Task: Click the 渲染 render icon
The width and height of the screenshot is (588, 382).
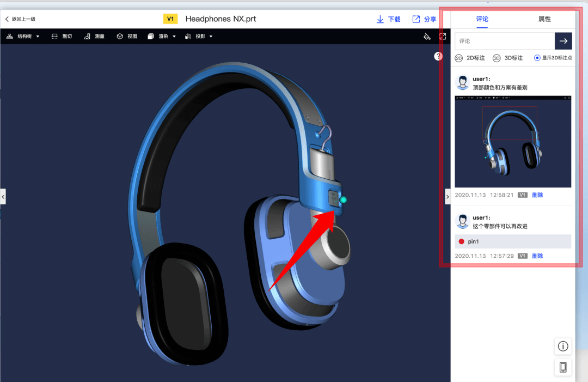Action: click(x=150, y=37)
